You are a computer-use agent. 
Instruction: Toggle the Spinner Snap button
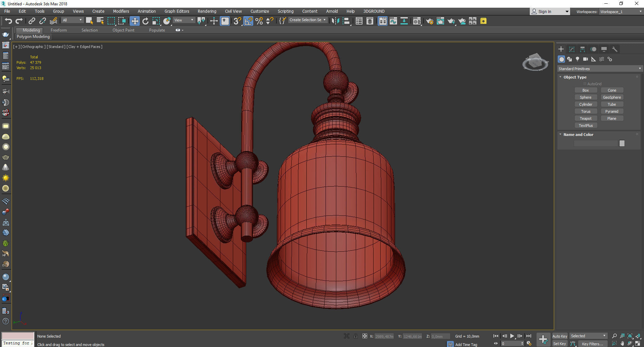(270, 21)
